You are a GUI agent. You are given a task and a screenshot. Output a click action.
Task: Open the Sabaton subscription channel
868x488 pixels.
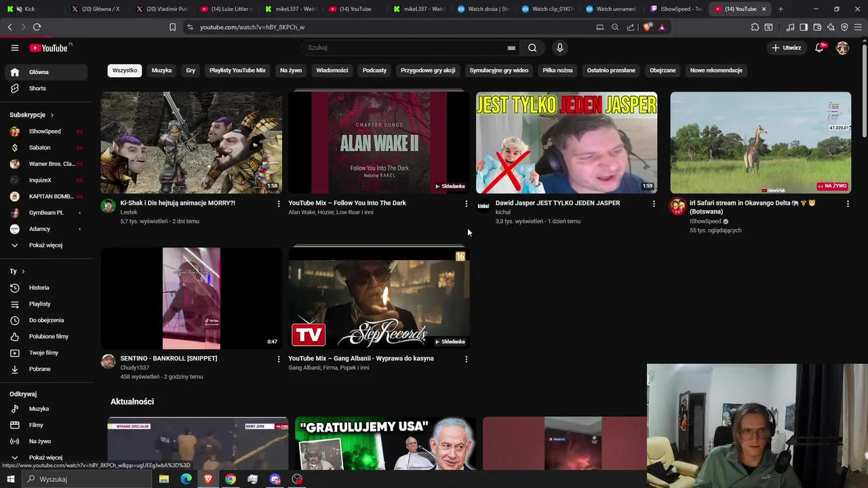(x=46, y=148)
